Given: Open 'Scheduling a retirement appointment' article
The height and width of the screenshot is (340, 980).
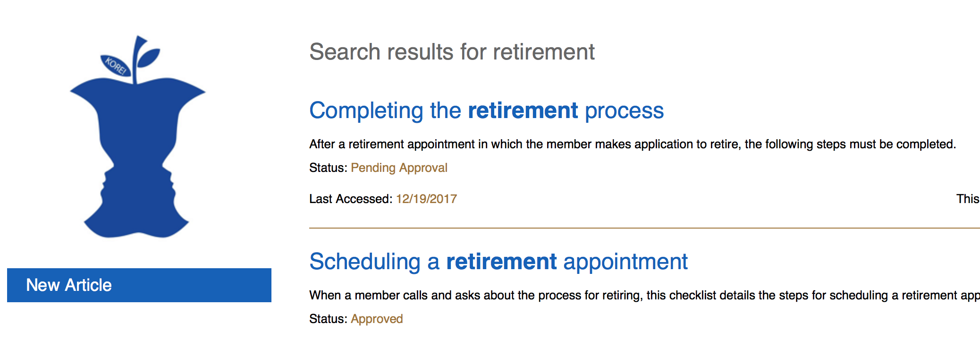Looking at the screenshot, I should click(x=498, y=262).
